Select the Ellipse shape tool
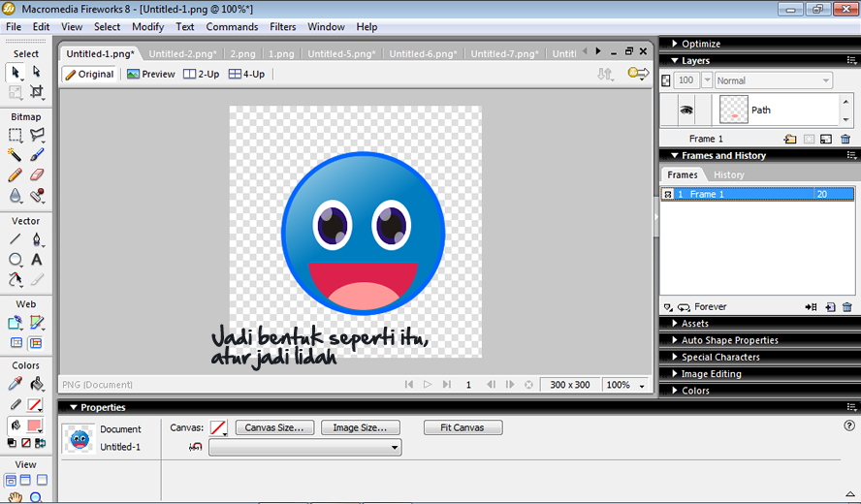This screenshot has height=504, width=861. [16, 259]
